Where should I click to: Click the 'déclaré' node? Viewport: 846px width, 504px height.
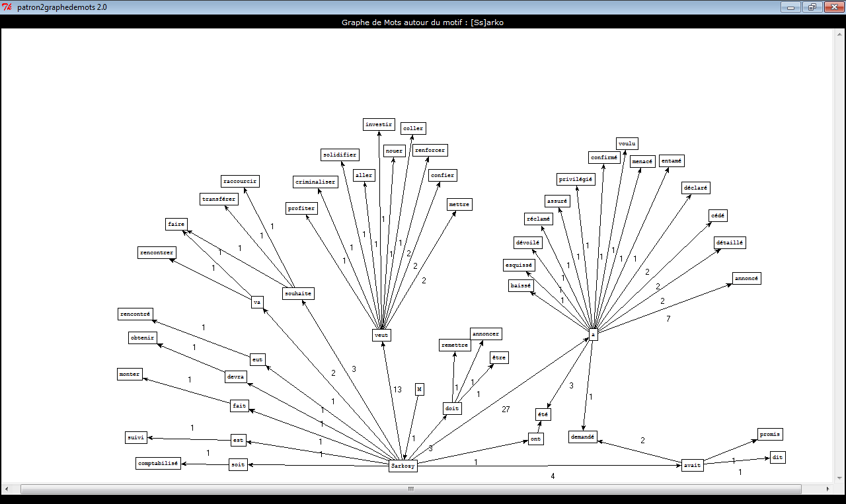696,188
